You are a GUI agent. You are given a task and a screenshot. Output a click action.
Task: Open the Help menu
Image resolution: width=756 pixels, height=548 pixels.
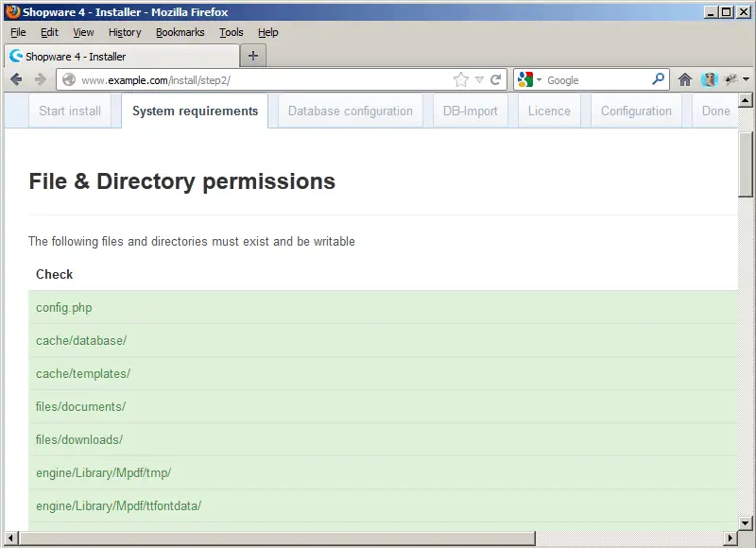point(268,32)
